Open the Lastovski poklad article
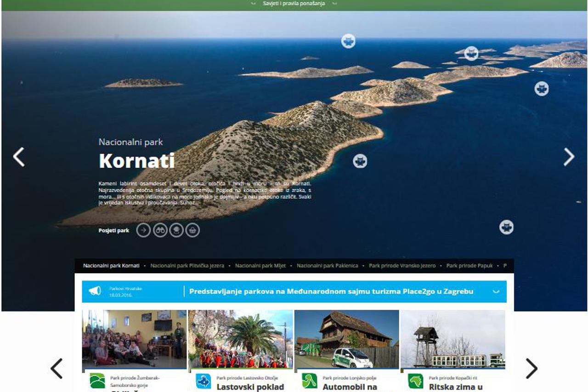Viewport: 588px width, 392px height. point(250,387)
